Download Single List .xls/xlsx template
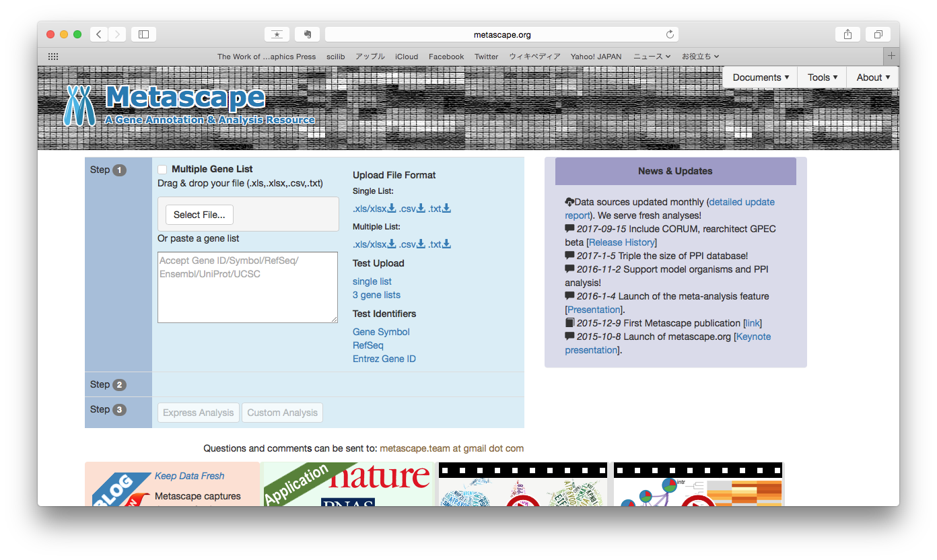 pyautogui.click(x=374, y=209)
